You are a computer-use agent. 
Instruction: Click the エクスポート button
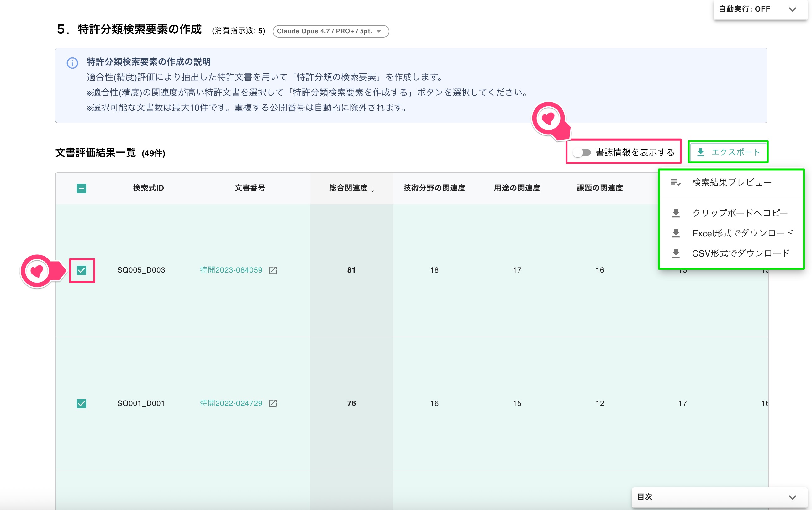[x=728, y=152]
